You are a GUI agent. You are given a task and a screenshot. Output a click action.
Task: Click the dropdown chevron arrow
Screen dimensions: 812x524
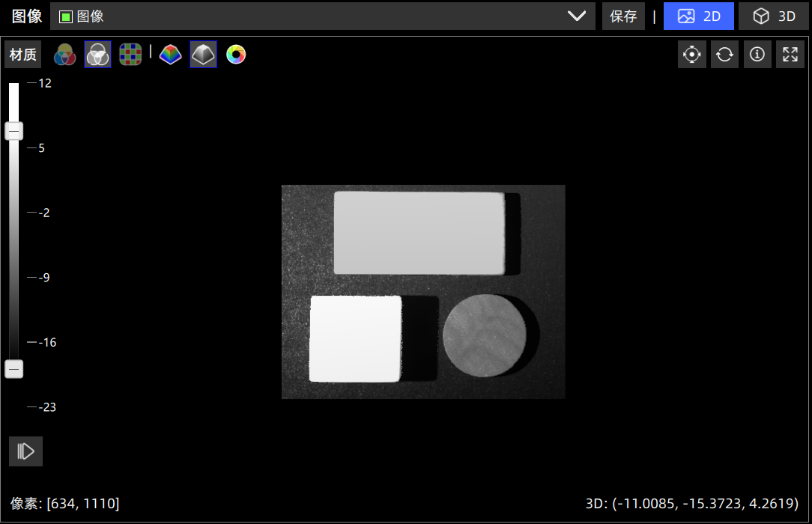(577, 16)
